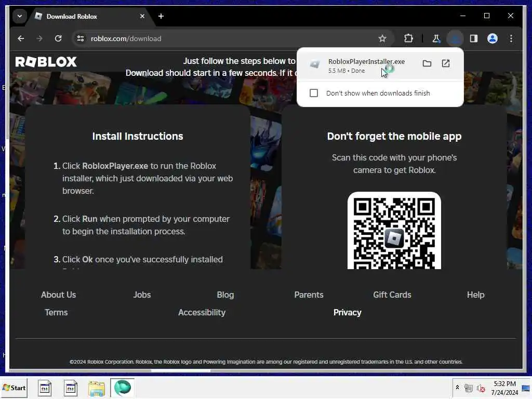
Task: View site information icon in address bar
Action: click(81, 38)
